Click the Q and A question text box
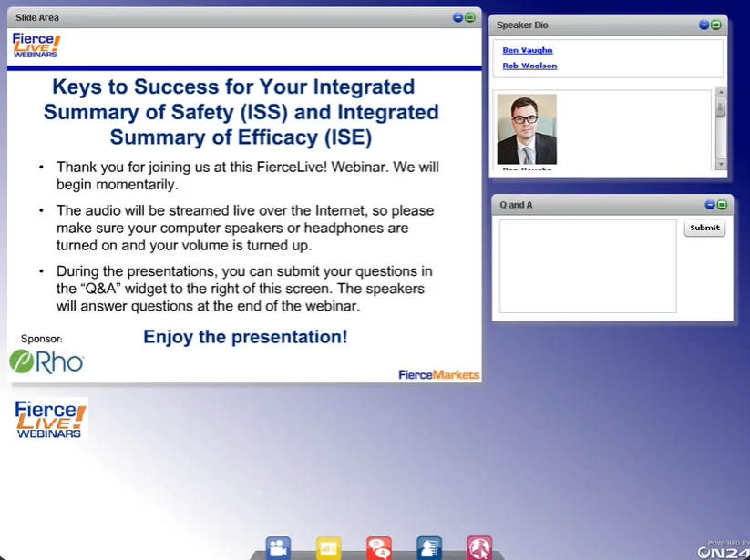 point(588,266)
